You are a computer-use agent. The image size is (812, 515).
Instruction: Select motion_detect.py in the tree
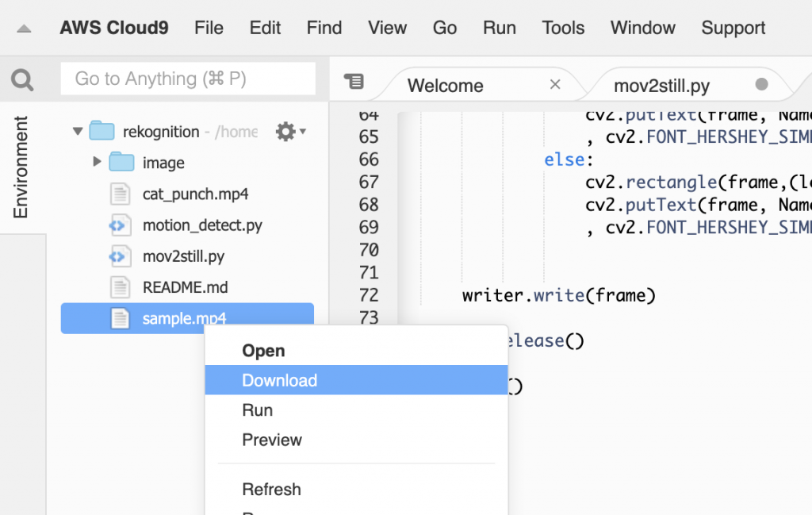click(x=202, y=225)
